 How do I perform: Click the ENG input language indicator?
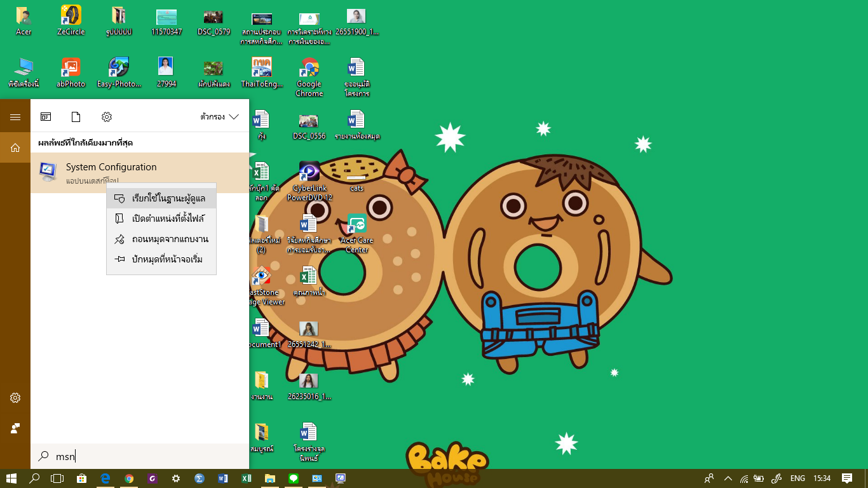[x=797, y=478]
